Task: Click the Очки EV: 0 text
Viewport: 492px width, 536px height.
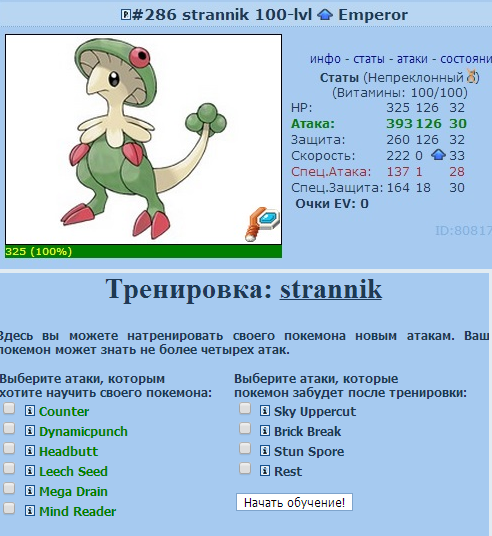Action: coord(332,203)
